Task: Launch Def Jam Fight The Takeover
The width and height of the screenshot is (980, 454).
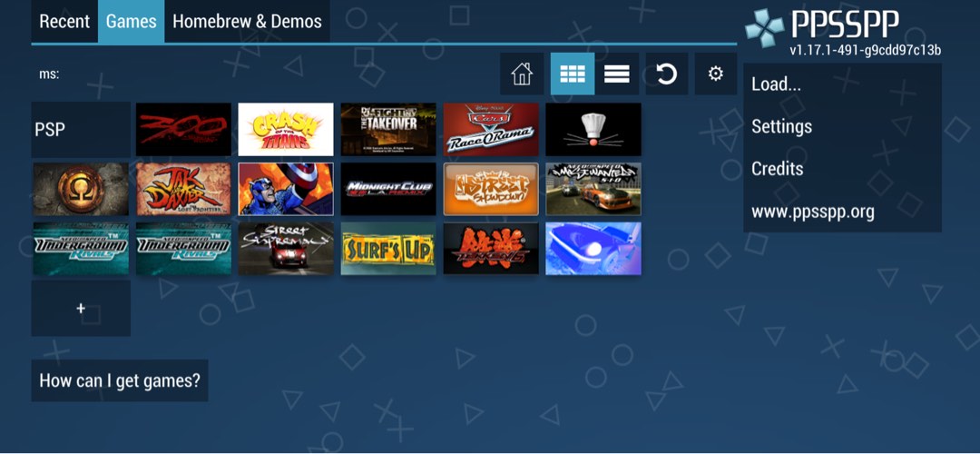Action: coord(388,130)
